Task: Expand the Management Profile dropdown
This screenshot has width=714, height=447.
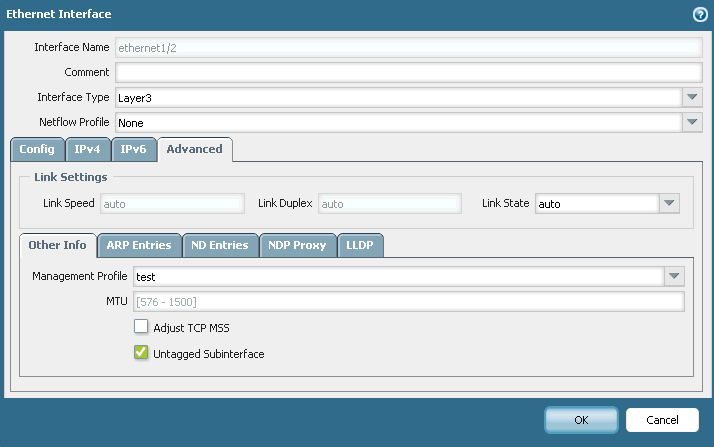Action: [674, 276]
